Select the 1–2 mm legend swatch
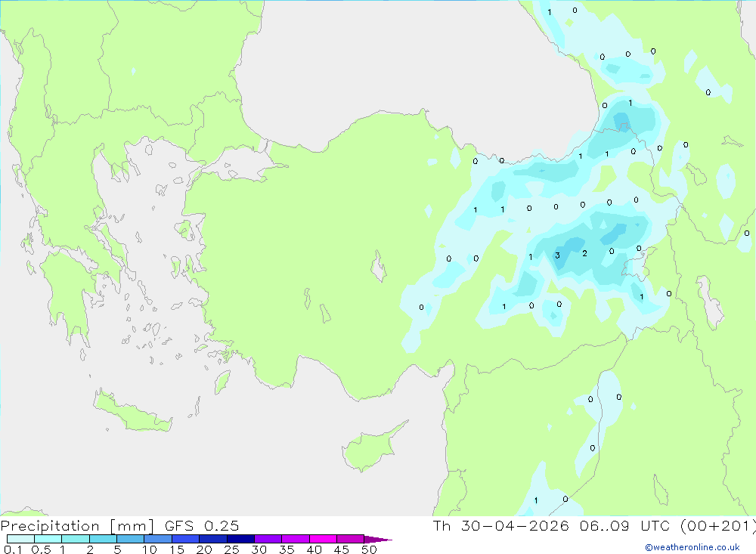756x554 pixels. 76,539
